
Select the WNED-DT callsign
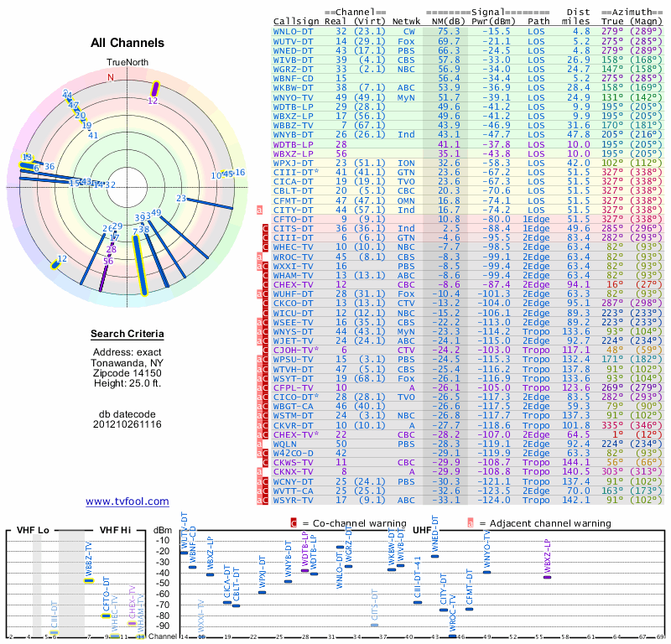coord(293,50)
